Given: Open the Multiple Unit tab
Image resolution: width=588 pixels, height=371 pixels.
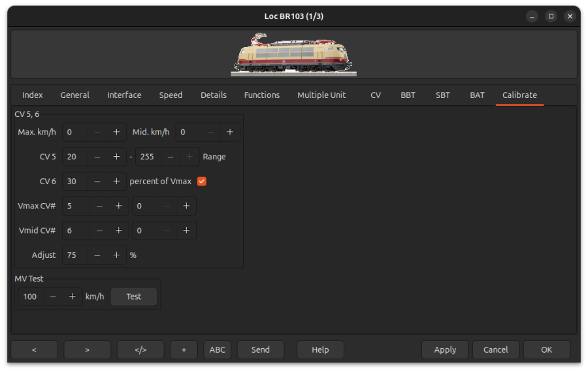Looking at the screenshot, I should [321, 95].
